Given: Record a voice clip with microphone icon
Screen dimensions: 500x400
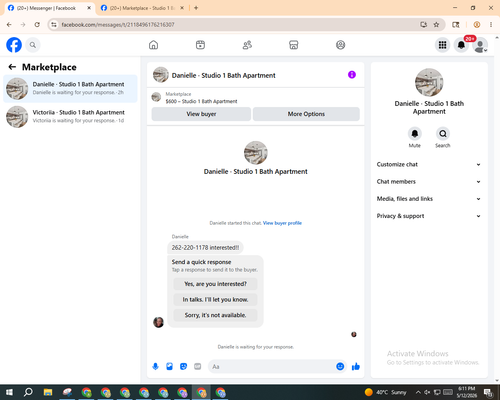Looking at the screenshot, I should click(155, 367).
